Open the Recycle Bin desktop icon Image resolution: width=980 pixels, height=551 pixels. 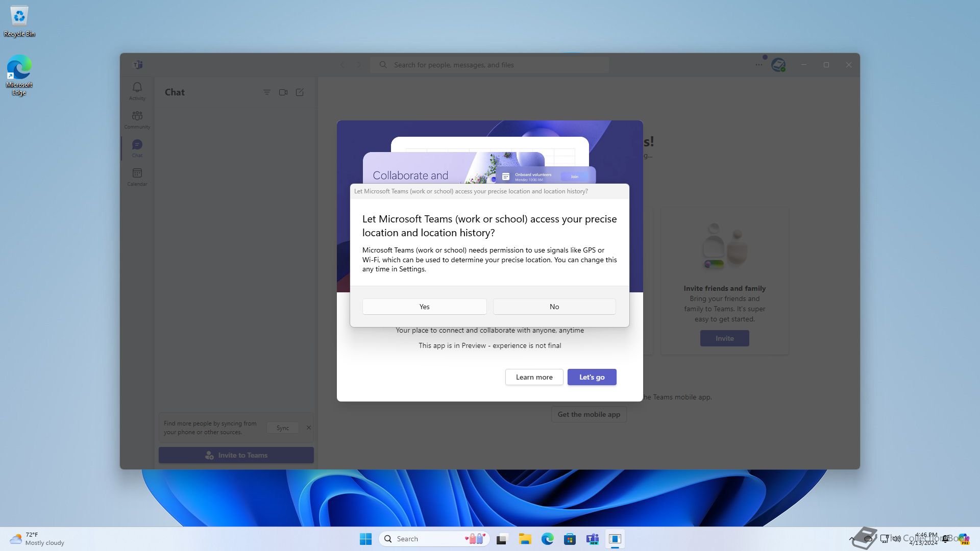(x=19, y=21)
